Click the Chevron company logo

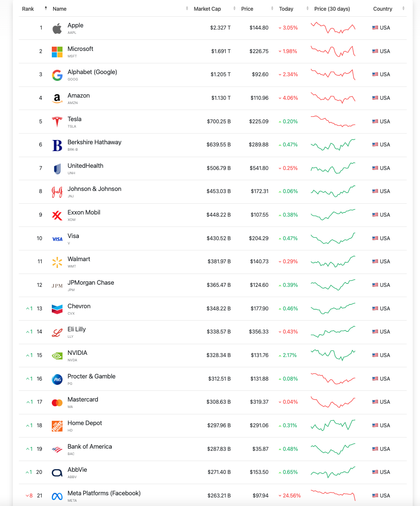pos(57,309)
